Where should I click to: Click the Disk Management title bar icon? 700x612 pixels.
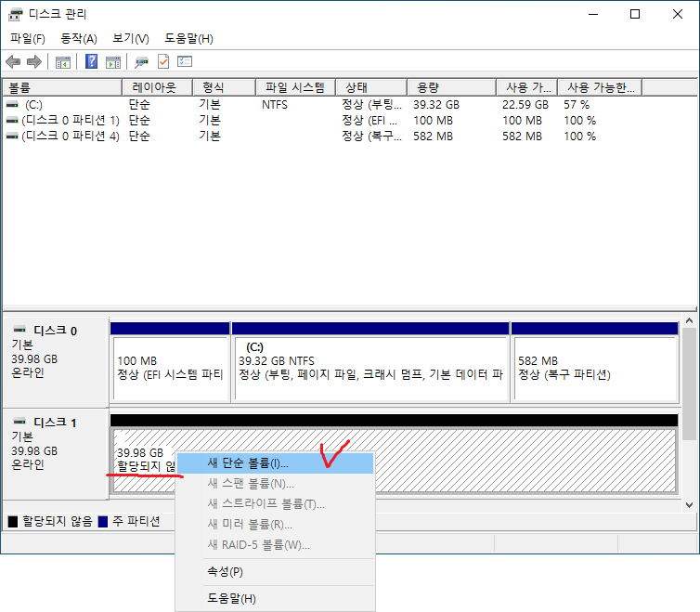[x=15, y=14]
